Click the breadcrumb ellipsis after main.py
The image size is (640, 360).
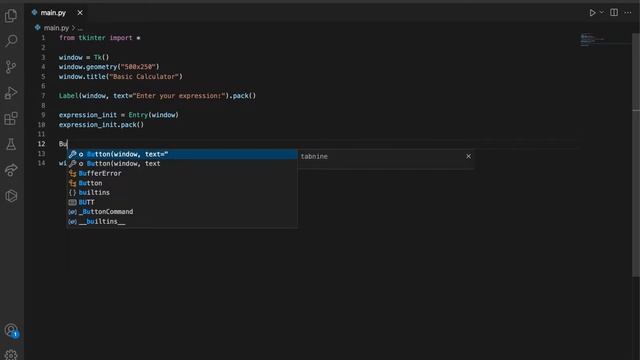click(80, 28)
